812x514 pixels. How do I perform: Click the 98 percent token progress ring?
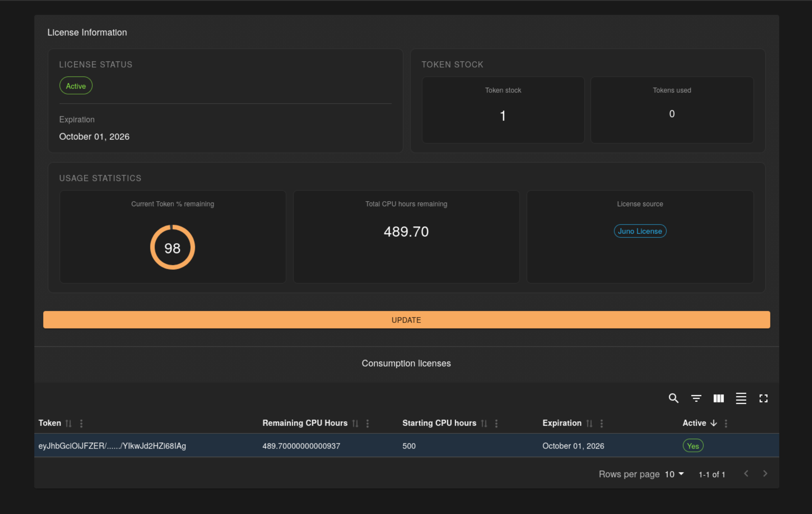[172, 247]
